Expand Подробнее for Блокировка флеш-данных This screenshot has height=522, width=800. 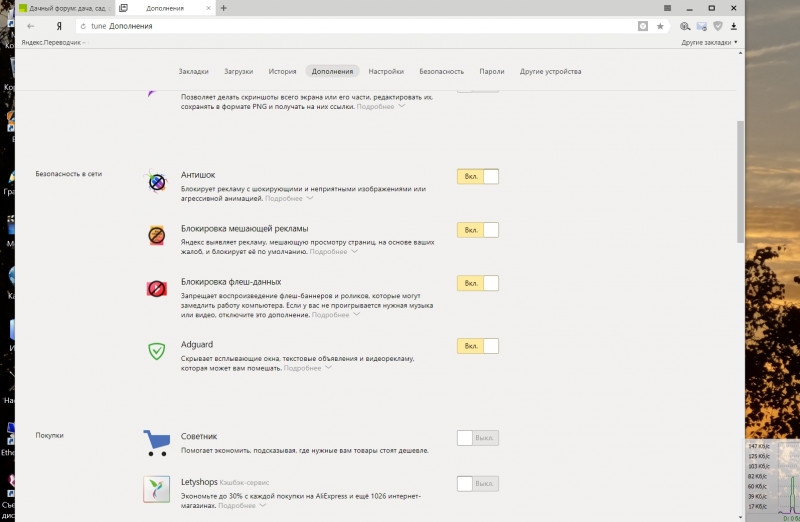pyautogui.click(x=336, y=315)
